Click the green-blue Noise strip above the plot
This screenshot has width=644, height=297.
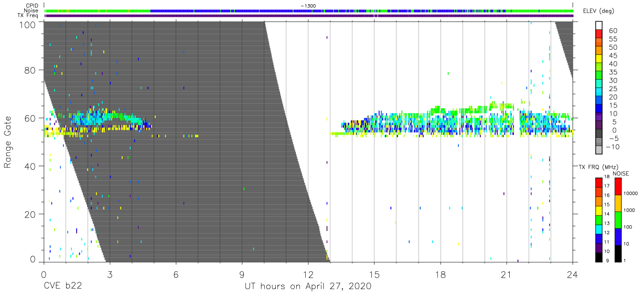pyautogui.click(x=308, y=10)
